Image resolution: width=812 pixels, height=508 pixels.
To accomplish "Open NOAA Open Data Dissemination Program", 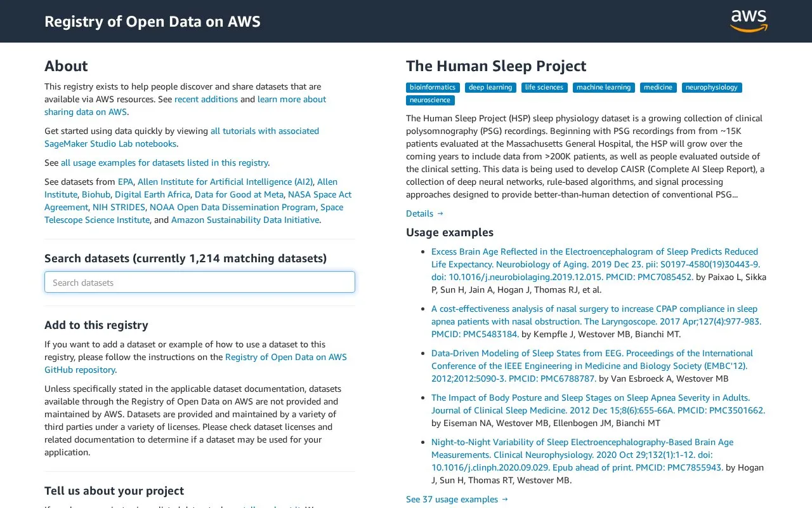I will pyautogui.click(x=233, y=207).
